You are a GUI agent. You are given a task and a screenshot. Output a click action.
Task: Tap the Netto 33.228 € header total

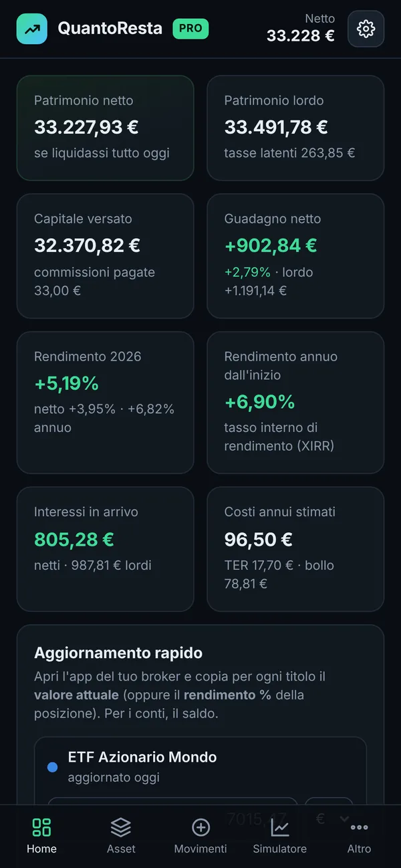(301, 28)
